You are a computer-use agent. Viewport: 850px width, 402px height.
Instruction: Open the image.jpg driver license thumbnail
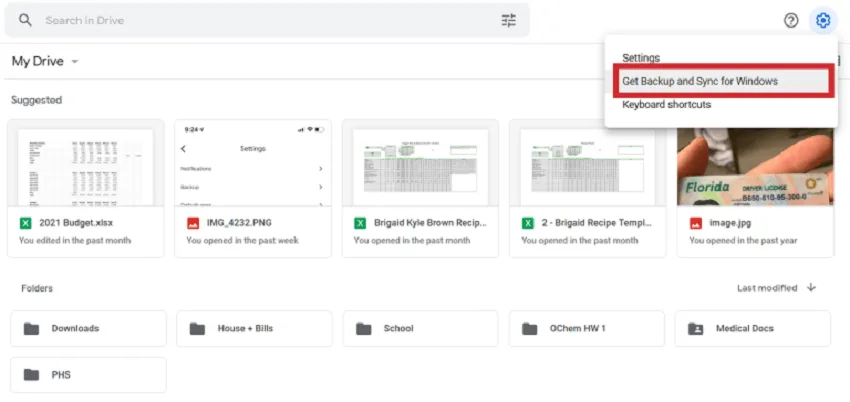pos(755,167)
